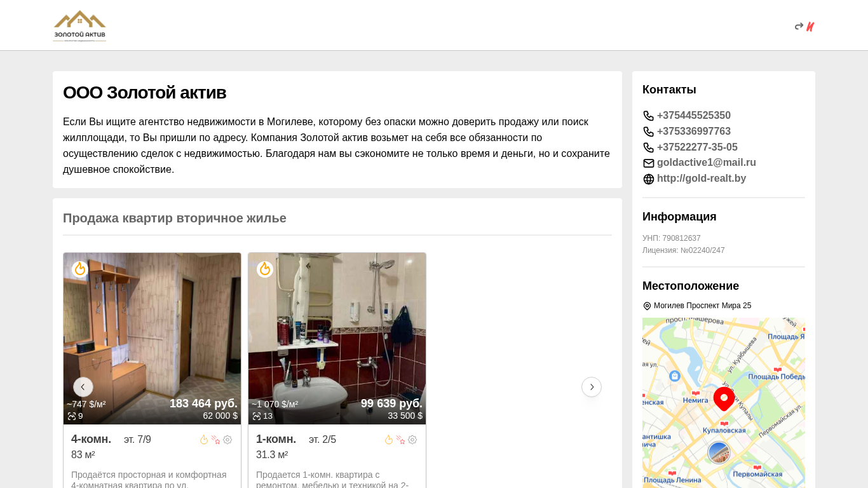Show next listings with right carousel arrow
This screenshot has height=488, width=868.
click(592, 387)
